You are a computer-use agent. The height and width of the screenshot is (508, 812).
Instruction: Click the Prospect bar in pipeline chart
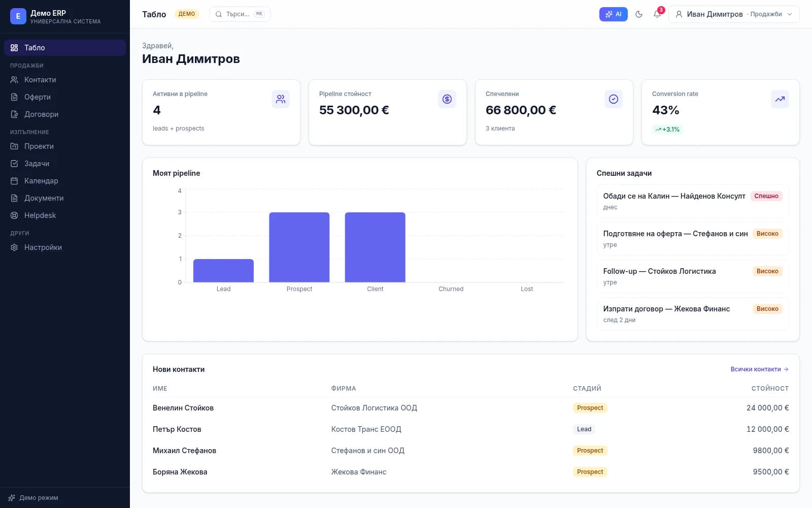click(x=299, y=247)
